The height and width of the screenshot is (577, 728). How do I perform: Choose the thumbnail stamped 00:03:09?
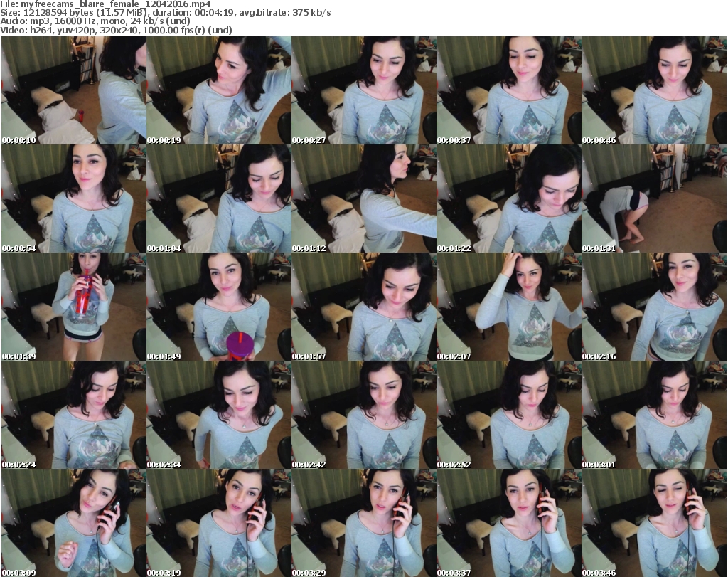[74, 523]
